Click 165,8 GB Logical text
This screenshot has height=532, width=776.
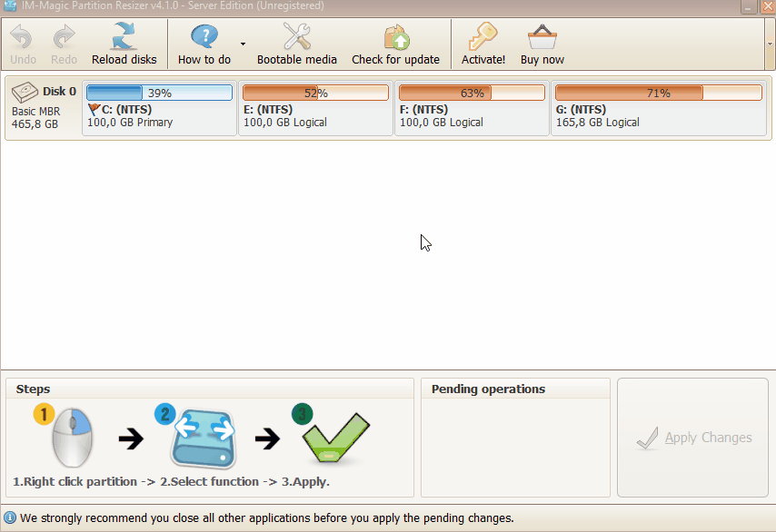pyautogui.click(x=597, y=123)
